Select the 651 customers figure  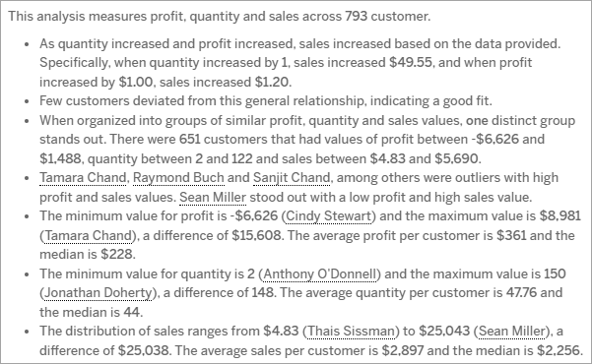click(x=189, y=139)
